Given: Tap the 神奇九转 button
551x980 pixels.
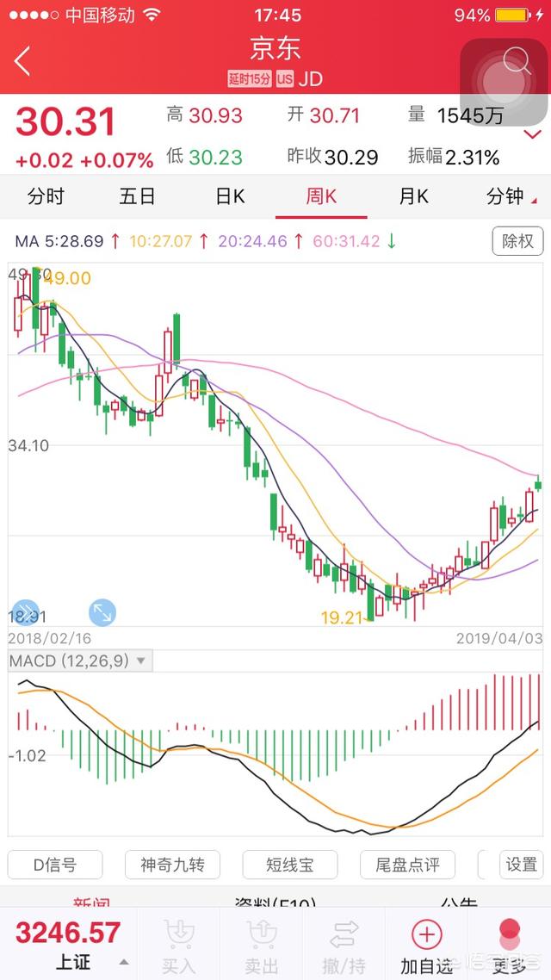Looking at the screenshot, I should 172,865.
